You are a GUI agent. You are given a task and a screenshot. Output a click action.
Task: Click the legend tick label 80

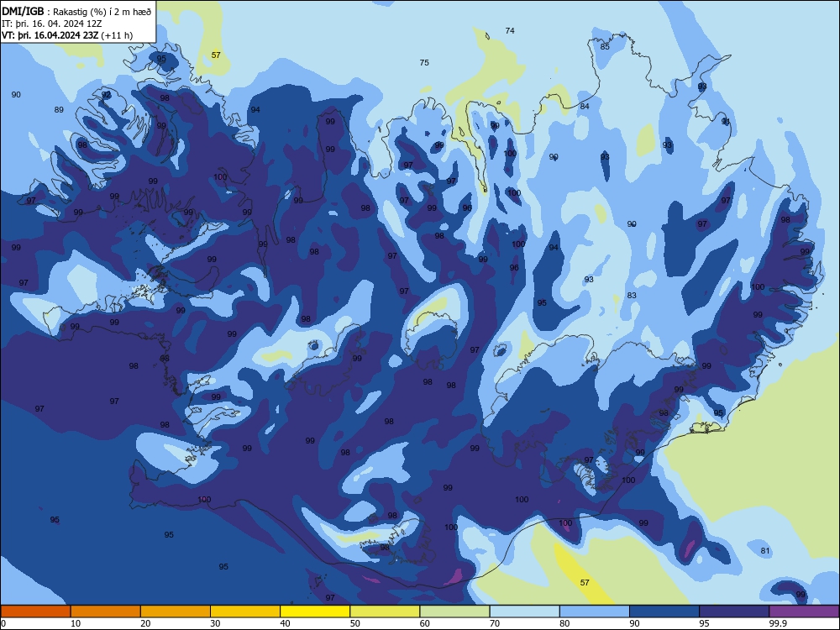pos(564,623)
